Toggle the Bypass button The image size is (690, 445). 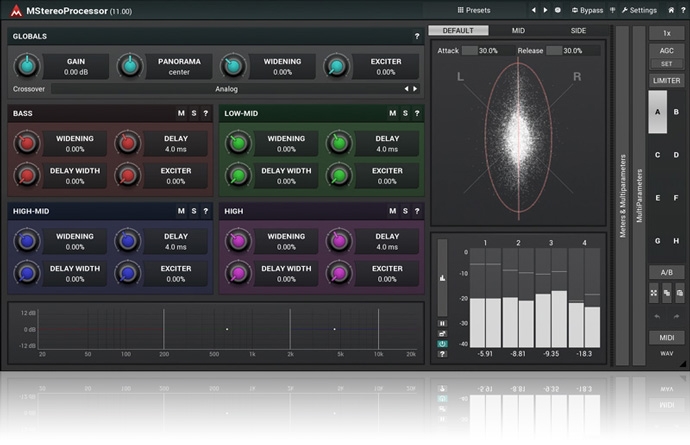click(590, 10)
